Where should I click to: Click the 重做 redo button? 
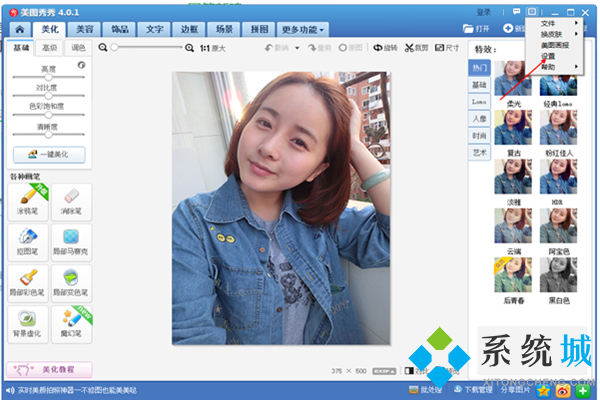pos(320,48)
